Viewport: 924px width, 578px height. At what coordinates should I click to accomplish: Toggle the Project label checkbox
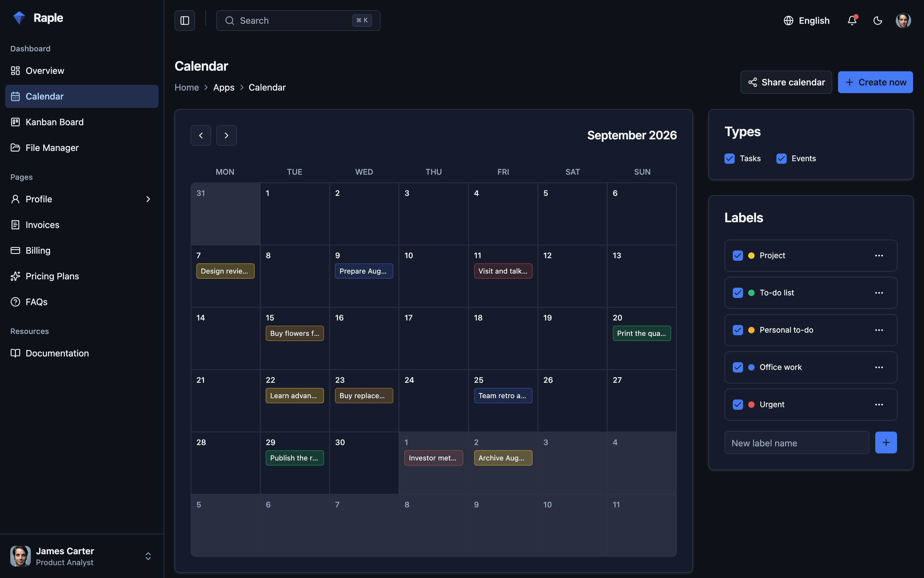pyautogui.click(x=738, y=256)
